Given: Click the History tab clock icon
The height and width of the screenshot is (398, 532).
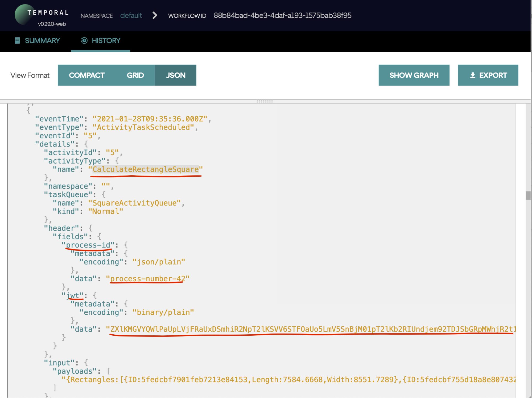Looking at the screenshot, I should coord(84,40).
